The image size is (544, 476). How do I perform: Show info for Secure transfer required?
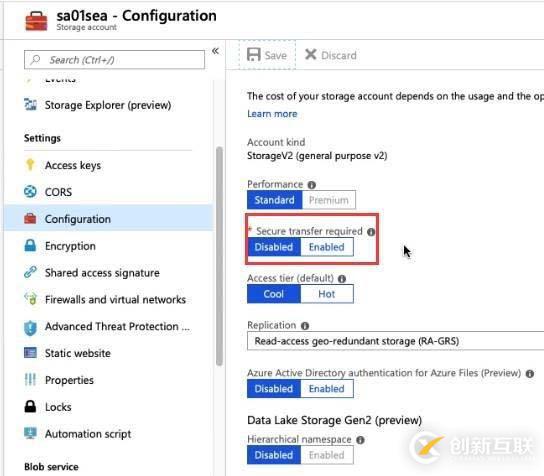click(x=371, y=232)
